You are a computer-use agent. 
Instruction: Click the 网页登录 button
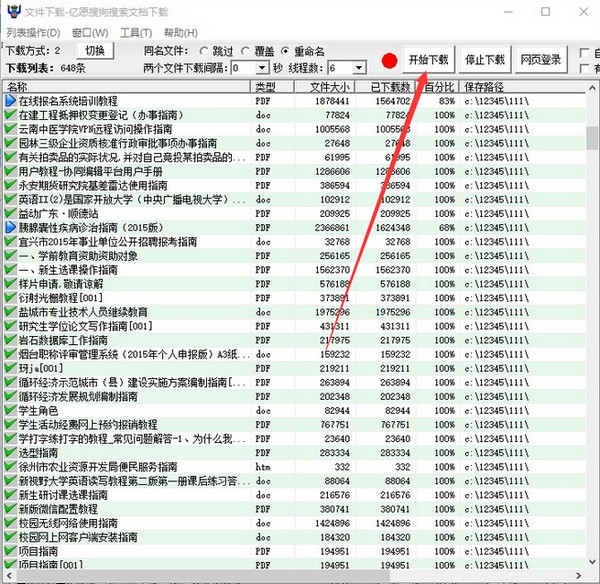[541, 60]
